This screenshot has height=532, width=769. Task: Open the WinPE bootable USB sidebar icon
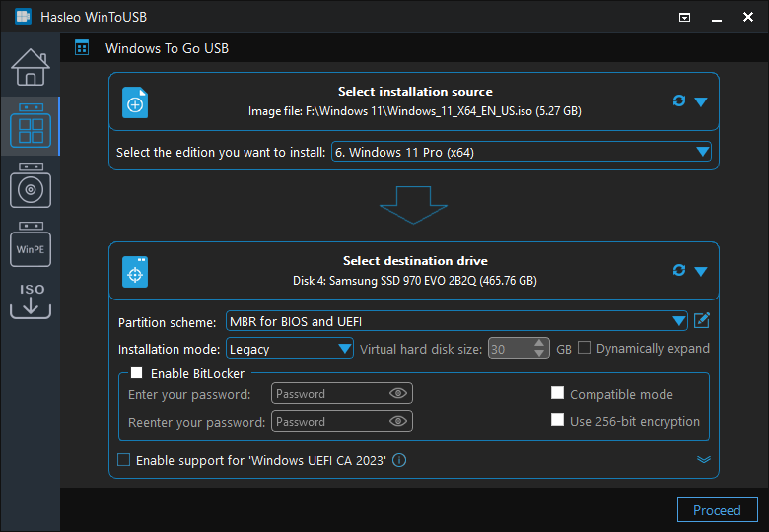pyautogui.click(x=31, y=244)
